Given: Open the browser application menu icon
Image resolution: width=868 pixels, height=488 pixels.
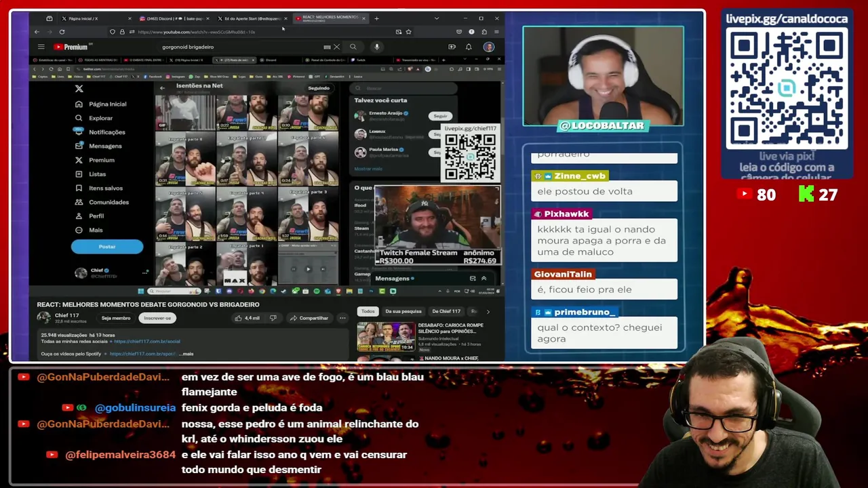Looking at the screenshot, I should [496, 32].
